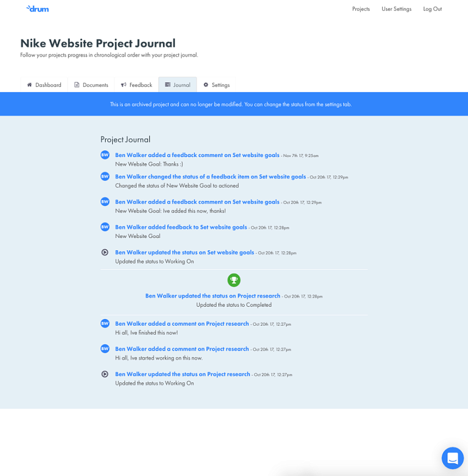Click text 'New Website Goal: Thanks :)'

tap(149, 164)
